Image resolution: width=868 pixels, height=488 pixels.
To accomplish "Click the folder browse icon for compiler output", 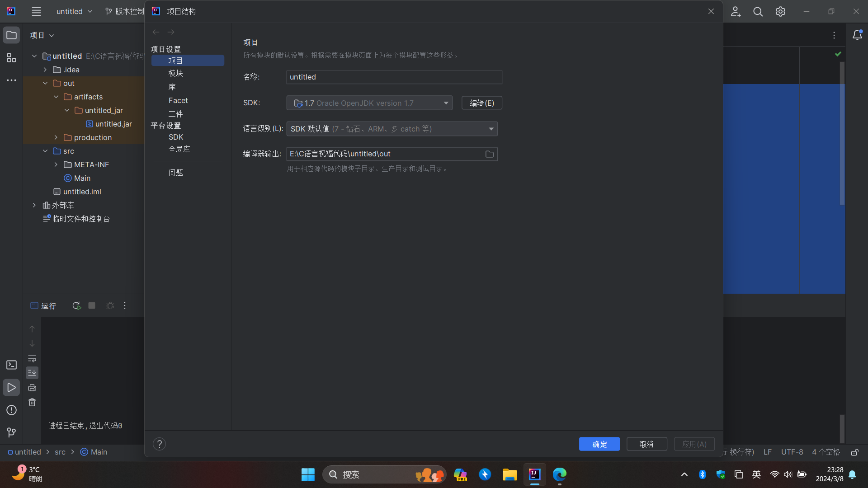I will click(490, 154).
